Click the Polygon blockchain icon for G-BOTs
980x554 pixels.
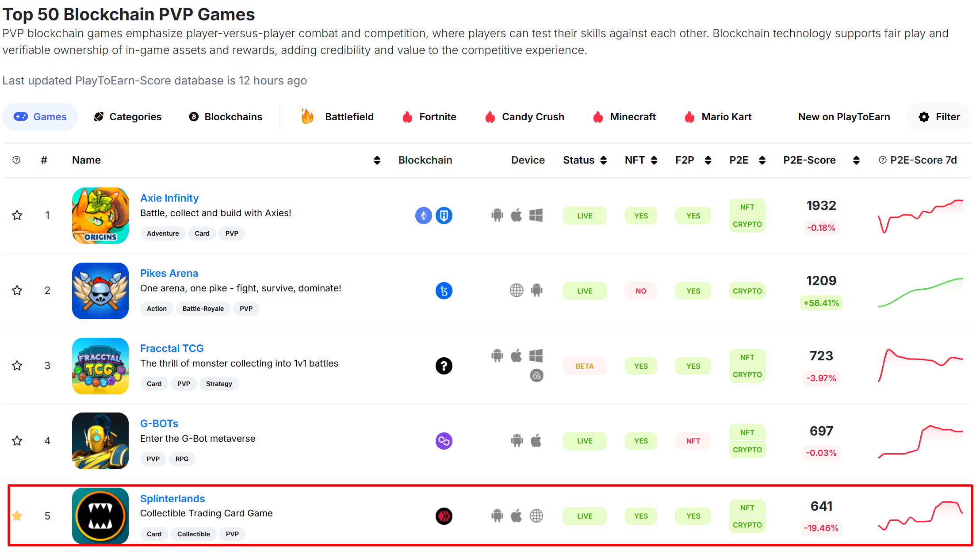[444, 441]
